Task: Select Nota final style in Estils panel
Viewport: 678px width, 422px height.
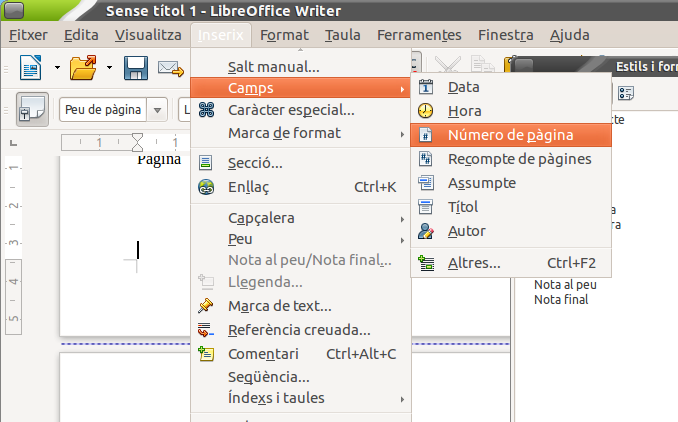Action: [561, 300]
